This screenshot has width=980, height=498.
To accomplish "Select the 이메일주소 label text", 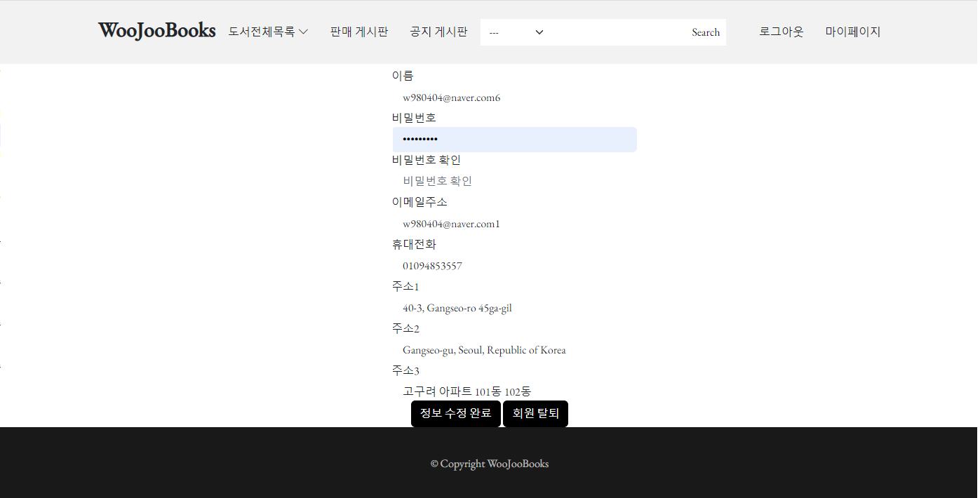I will [x=419, y=202].
